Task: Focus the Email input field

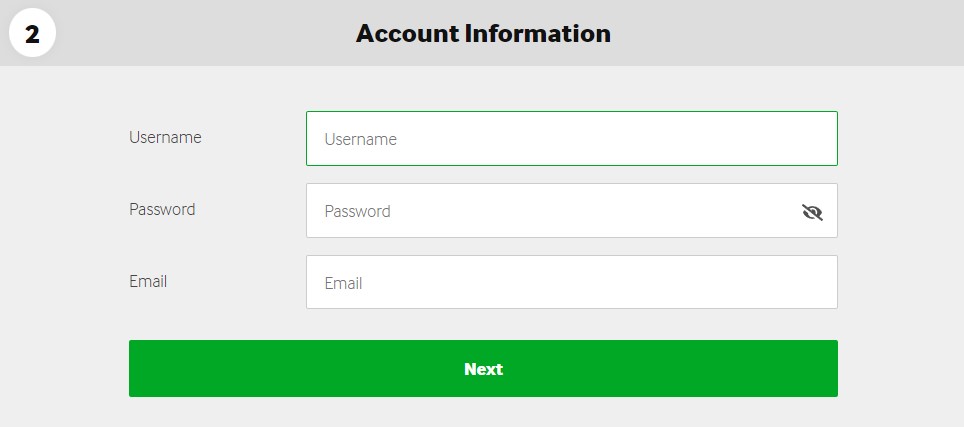Action: [x=572, y=282]
